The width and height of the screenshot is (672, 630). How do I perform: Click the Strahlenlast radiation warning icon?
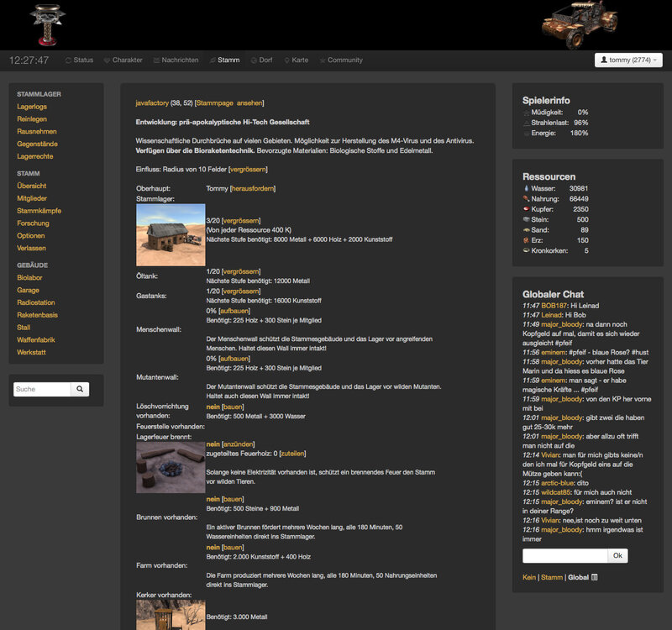pos(526,123)
